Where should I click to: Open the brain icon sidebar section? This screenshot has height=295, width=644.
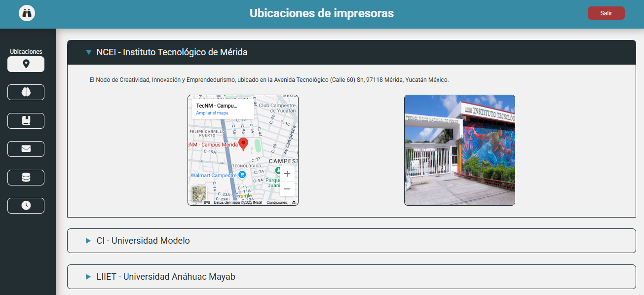pos(26,92)
